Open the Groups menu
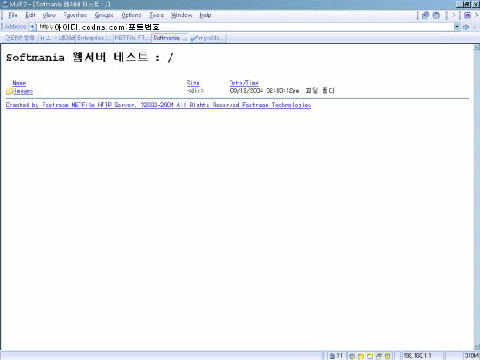Screen dimensions: 480x360 [x=104, y=15]
